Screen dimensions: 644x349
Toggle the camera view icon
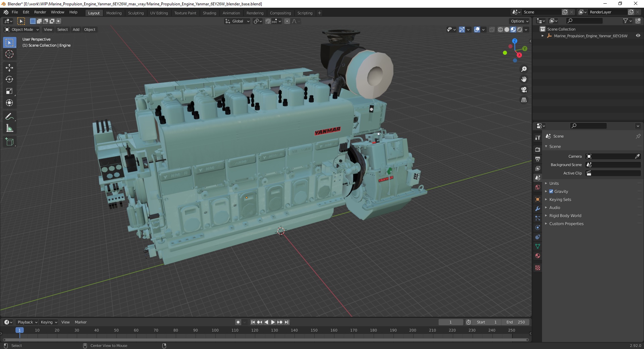524,90
